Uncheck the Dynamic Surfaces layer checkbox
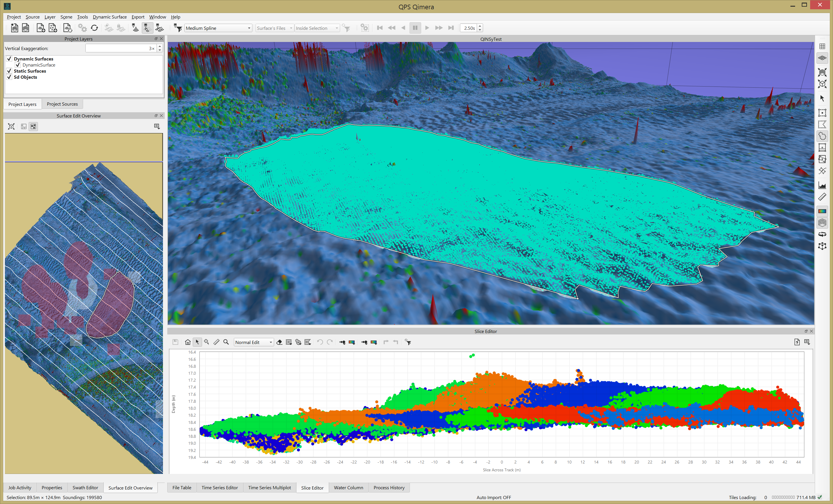The image size is (833, 504). pos(9,59)
